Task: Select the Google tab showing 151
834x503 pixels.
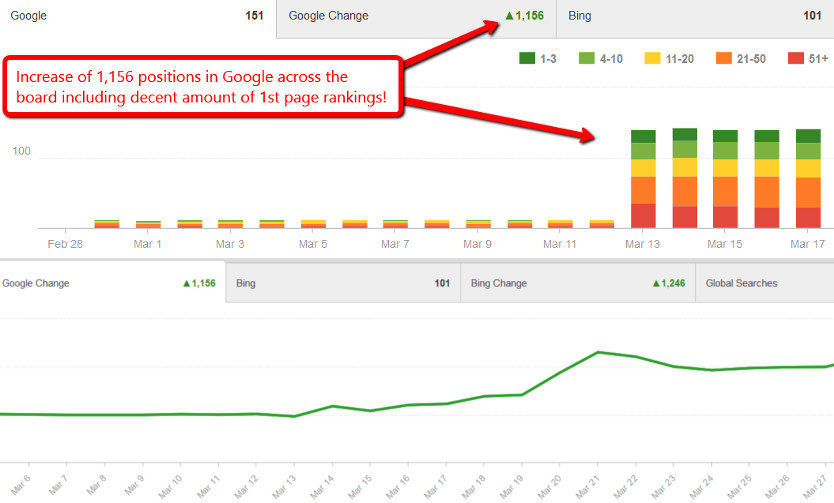Action: coord(137,16)
